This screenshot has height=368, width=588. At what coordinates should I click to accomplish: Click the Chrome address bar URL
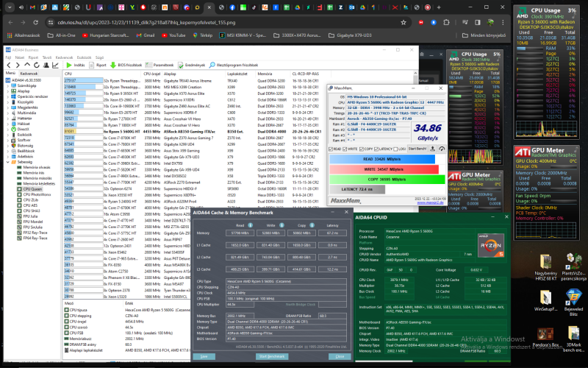(x=146, y=23)
